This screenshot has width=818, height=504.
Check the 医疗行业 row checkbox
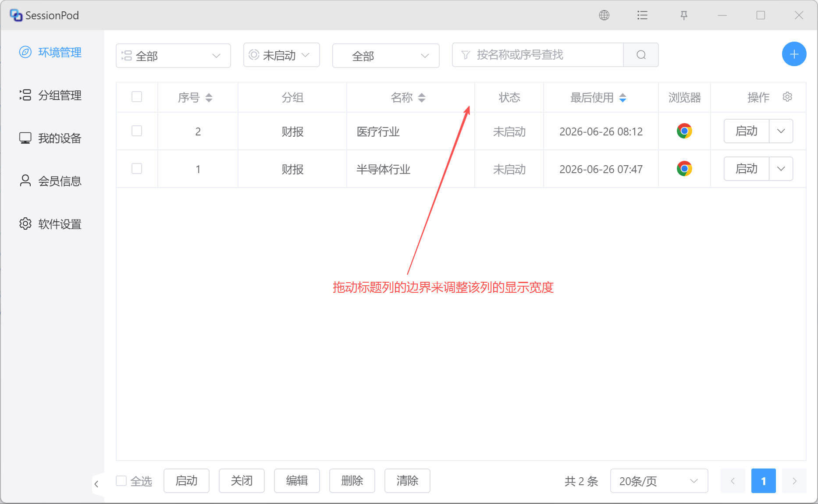pos(137,131)
